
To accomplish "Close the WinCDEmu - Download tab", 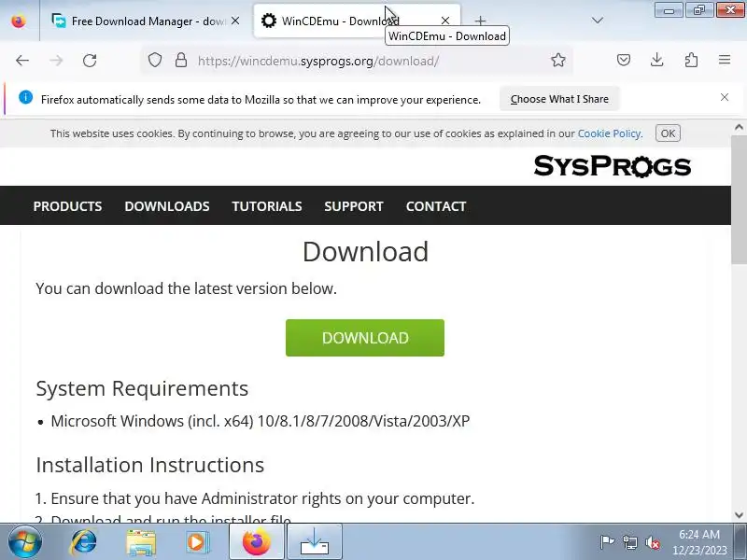I will pyautogui.click(x=445, y=21).
